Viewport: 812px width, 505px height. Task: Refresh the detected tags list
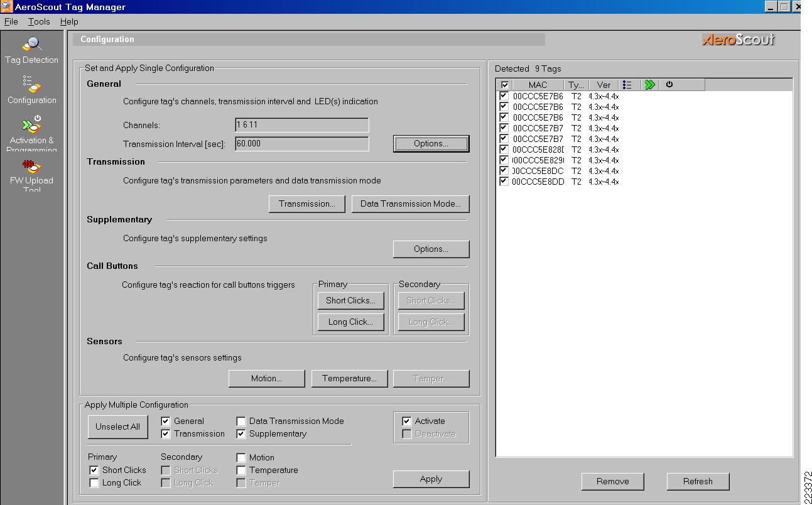(698, 481)
